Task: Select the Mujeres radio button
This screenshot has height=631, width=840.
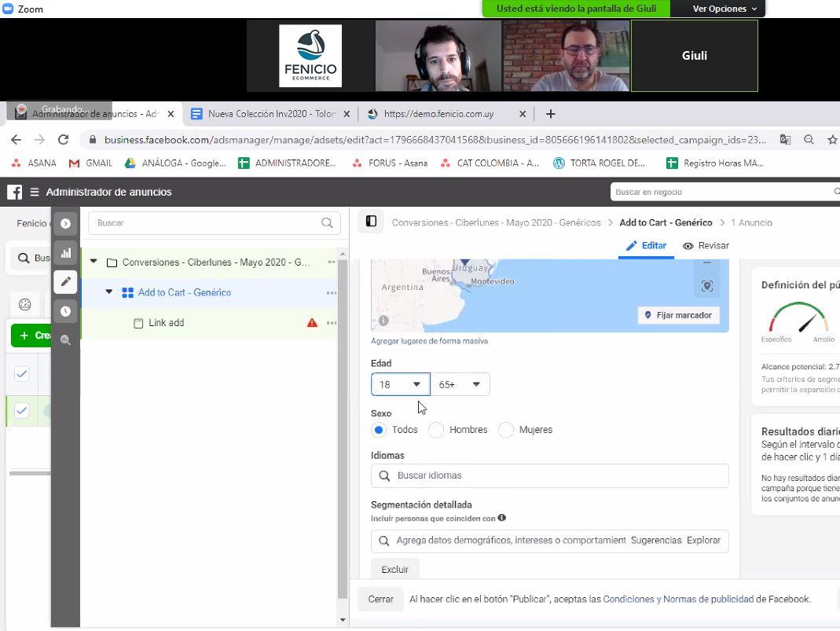Action: click(506, 430)
